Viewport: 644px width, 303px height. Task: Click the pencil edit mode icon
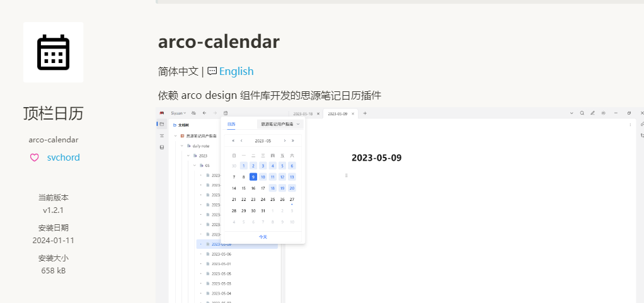(593, 113)
